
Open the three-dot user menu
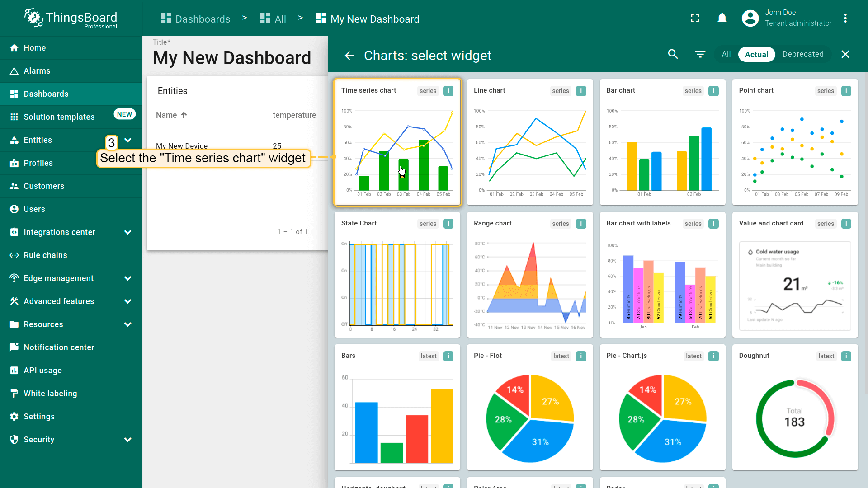pyautogui.click(x=845, y=18)
